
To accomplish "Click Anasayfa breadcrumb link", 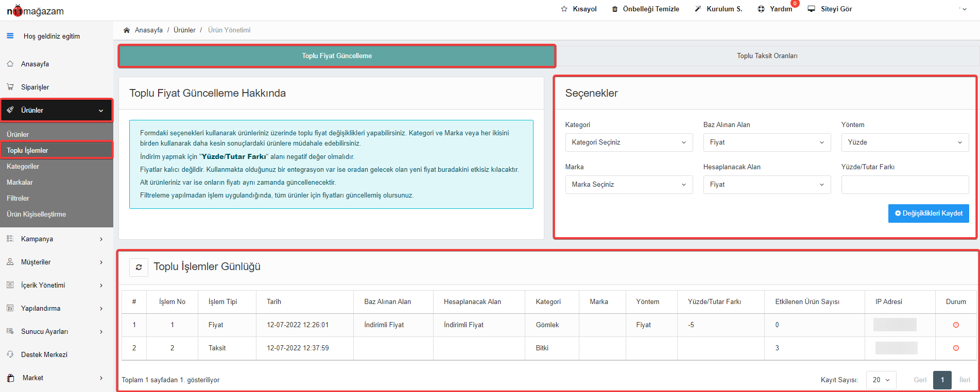I will click(148, 30).
